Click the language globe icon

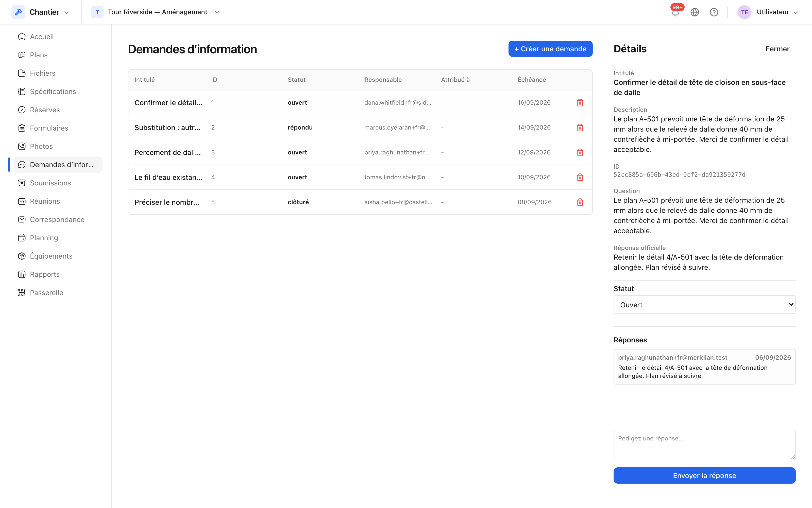[x=695, y=12]
